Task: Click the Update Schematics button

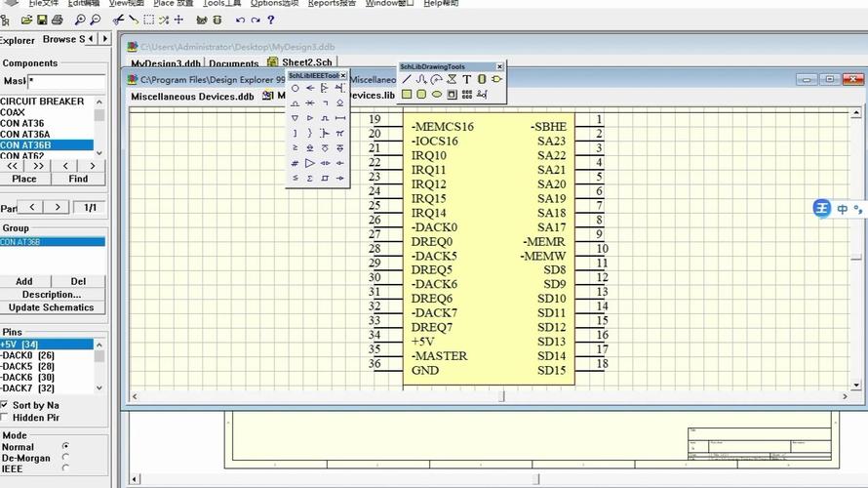Action: [52, 307]
